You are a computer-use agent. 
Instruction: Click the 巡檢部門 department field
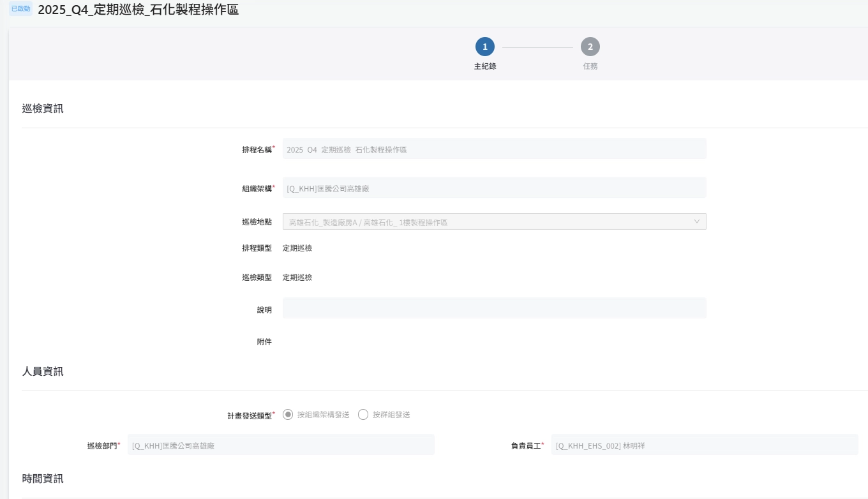pos(281,445)
